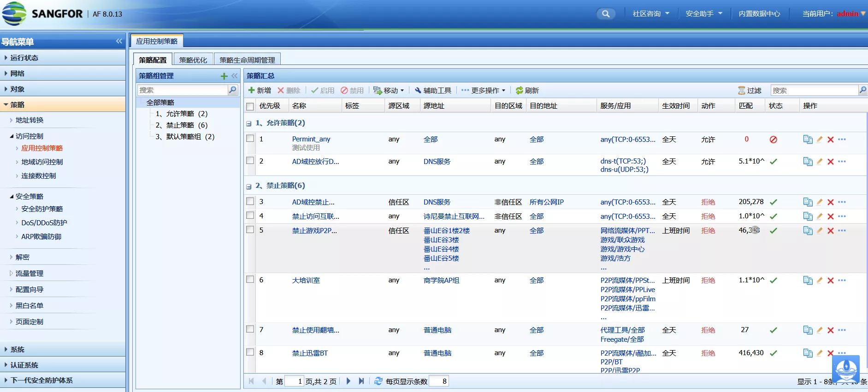868x392 pixels.
Task: Click the copy icon for the Permint_any policy
Action: pos(808,140)
